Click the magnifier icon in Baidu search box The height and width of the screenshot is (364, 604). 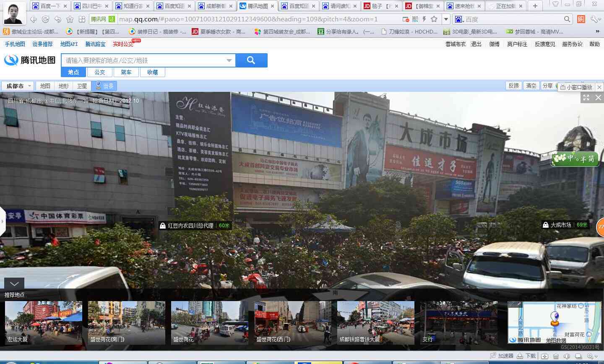tap(567, 19)
